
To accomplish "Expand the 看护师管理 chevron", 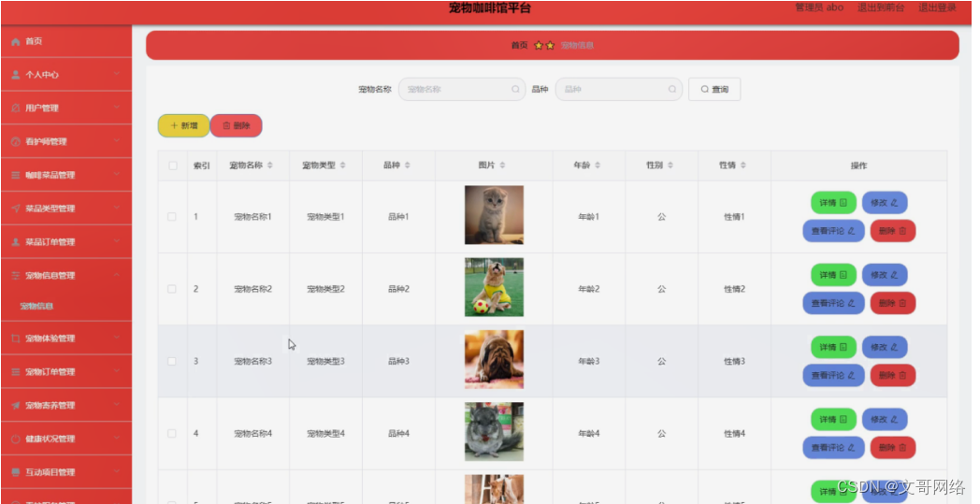I will tap(117, 141).
